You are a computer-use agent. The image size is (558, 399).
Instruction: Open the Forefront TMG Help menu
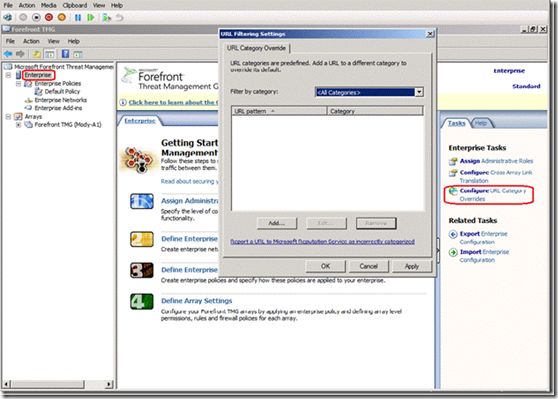click(x=73, y=41)
